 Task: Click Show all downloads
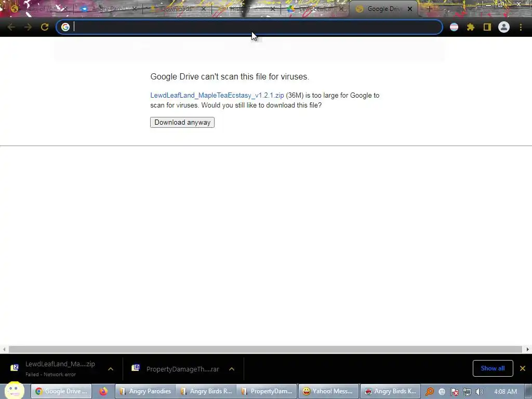click(x=493, y=368)
